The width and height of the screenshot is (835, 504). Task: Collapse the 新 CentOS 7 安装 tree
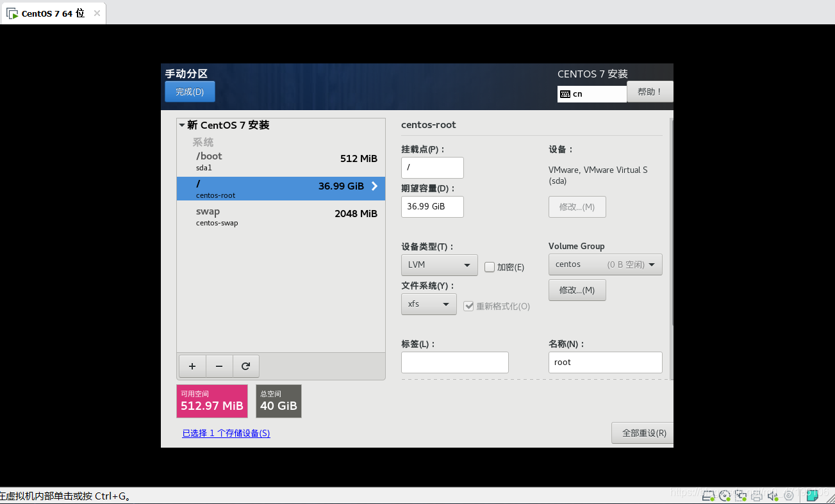pos(182,126)
